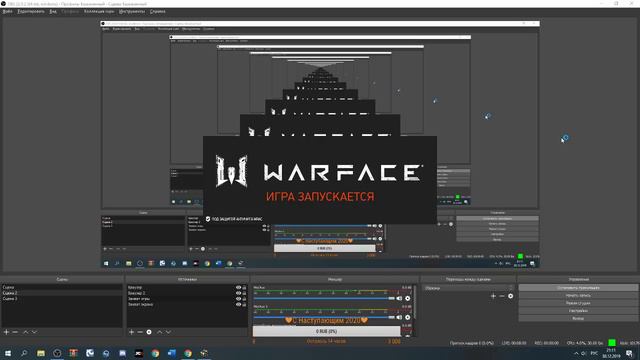640x360 pixels.
Task: Add a new source in Источники panel
Action: [131, 332]
